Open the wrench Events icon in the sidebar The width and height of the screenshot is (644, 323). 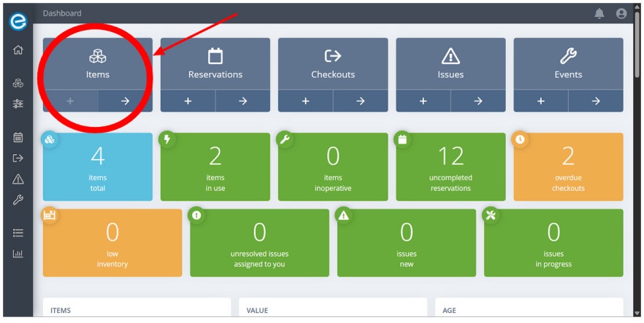18,200
